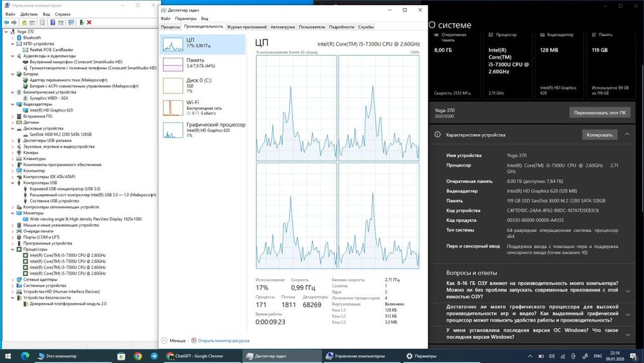This screenshot has width=644, height=363.
Task: Switch to Управление компьютером taskbar button
Action: (361, 356)
